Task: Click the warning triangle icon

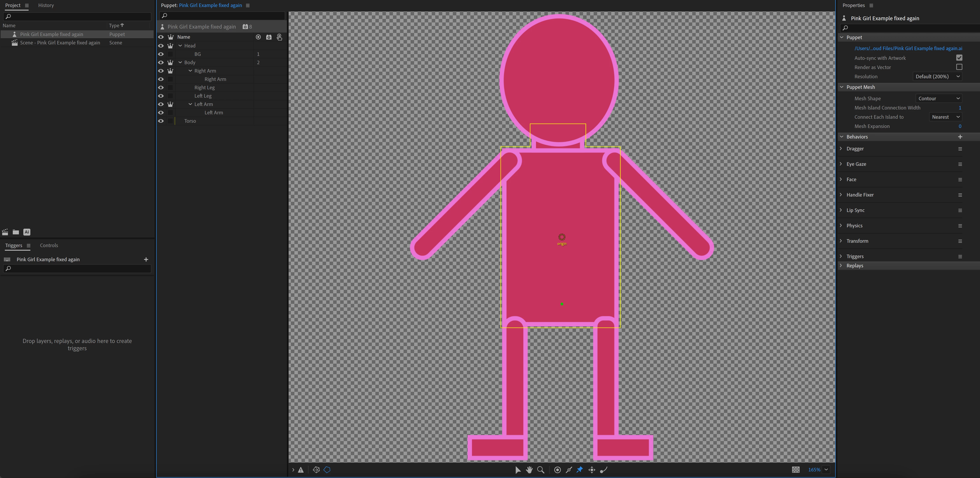Action: [301, 470]
